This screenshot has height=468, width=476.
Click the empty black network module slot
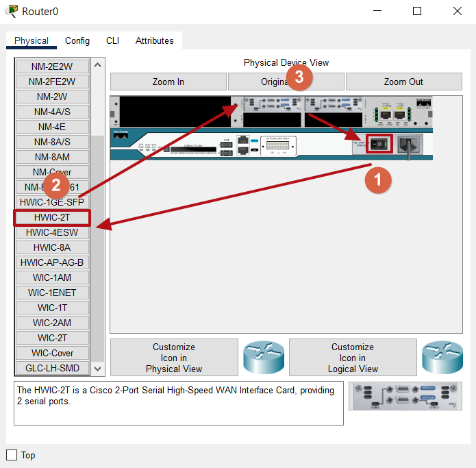pos(175,112)
